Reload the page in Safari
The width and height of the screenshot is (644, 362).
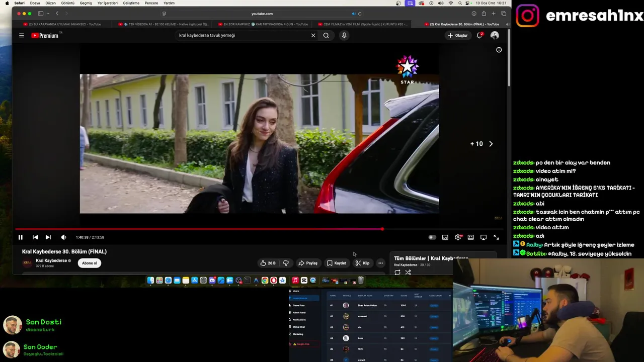coord(360,14)
